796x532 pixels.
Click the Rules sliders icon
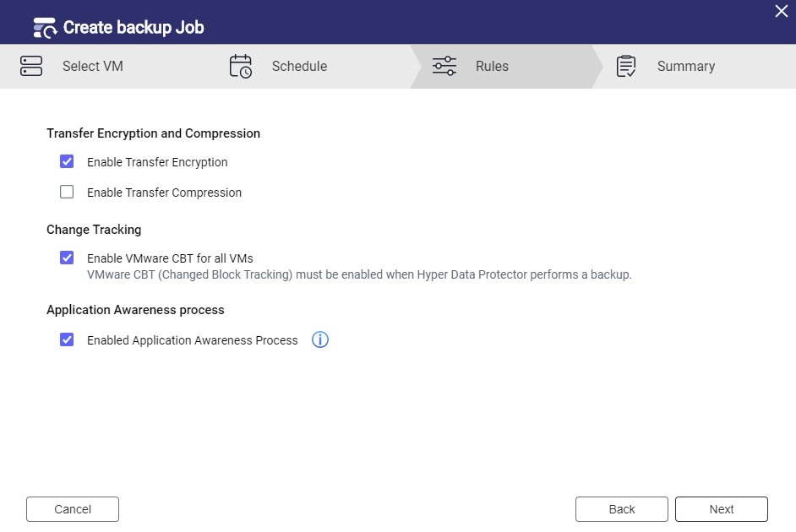[x=444, y=66]
